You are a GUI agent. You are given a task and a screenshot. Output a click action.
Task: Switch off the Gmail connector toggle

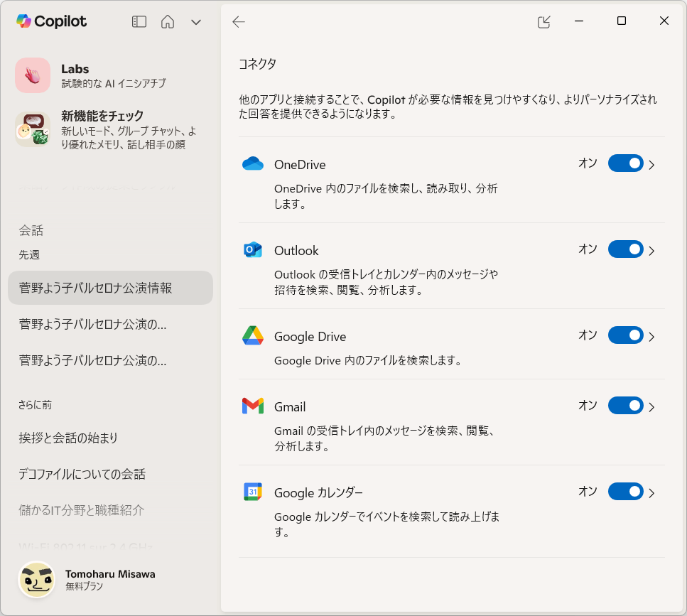click(x=626, y=406)
